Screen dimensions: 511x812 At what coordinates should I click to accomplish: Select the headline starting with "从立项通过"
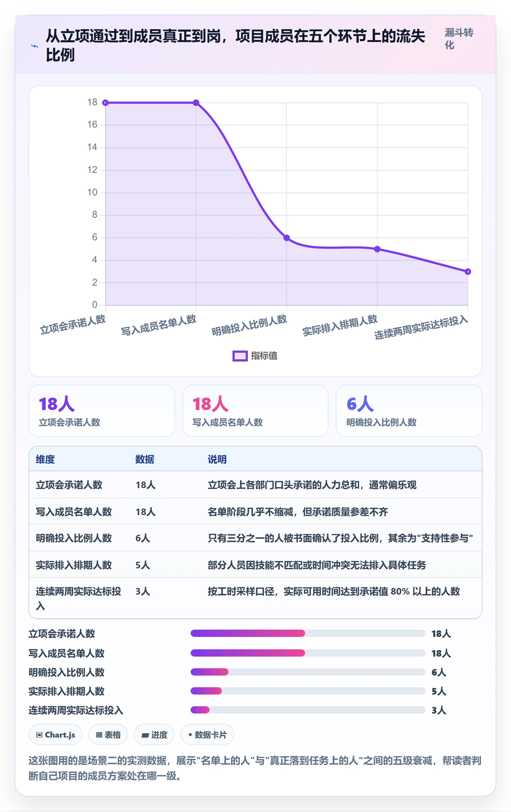[235, 46]
